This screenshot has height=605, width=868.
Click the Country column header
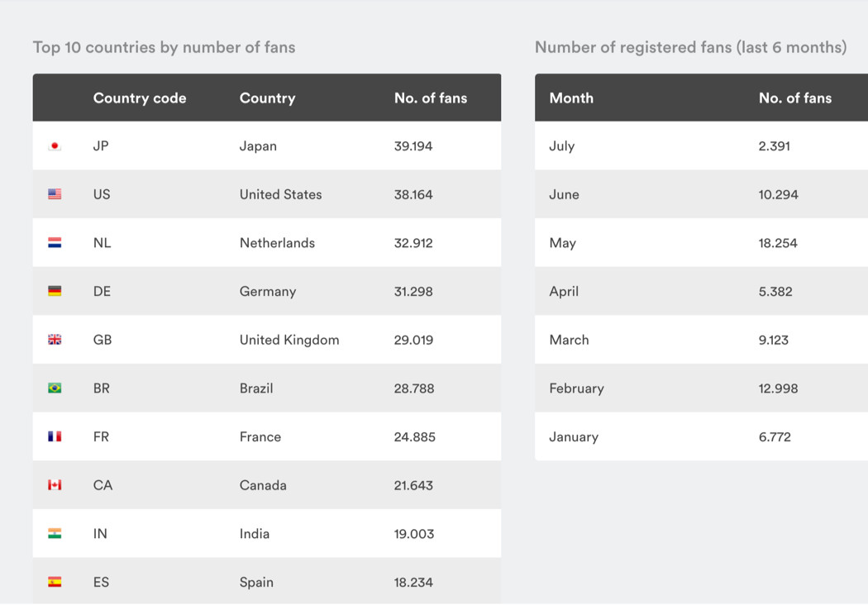click(x=267, y=98)
